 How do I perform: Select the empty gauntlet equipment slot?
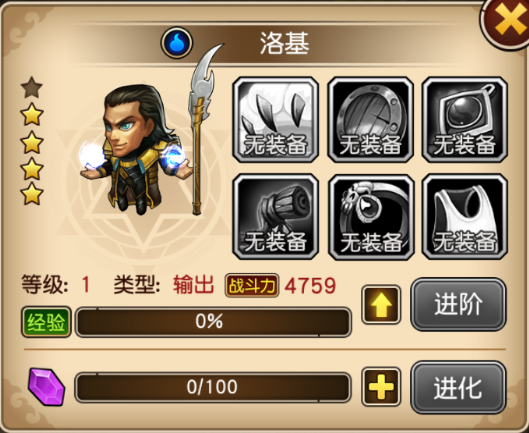[276, 217]
